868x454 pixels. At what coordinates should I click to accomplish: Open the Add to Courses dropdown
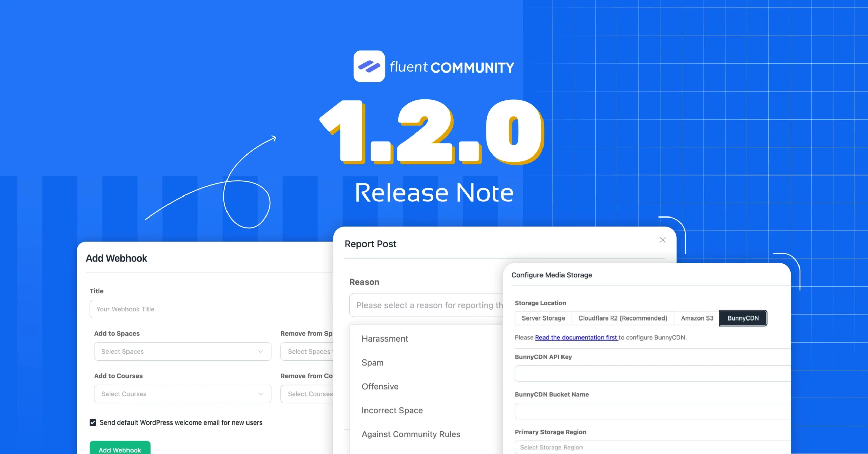[x=182, y=394]
